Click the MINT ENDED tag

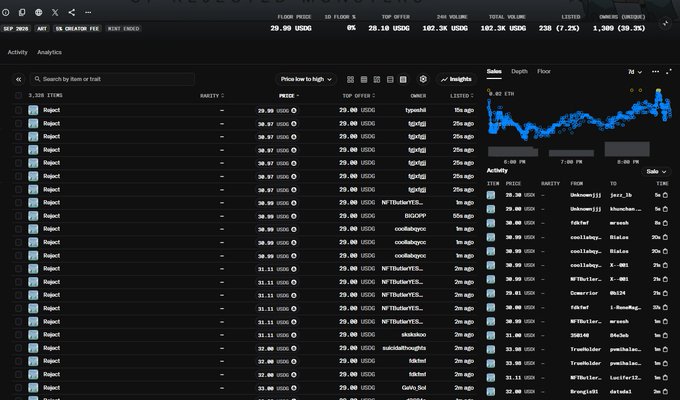pos(124,29)
